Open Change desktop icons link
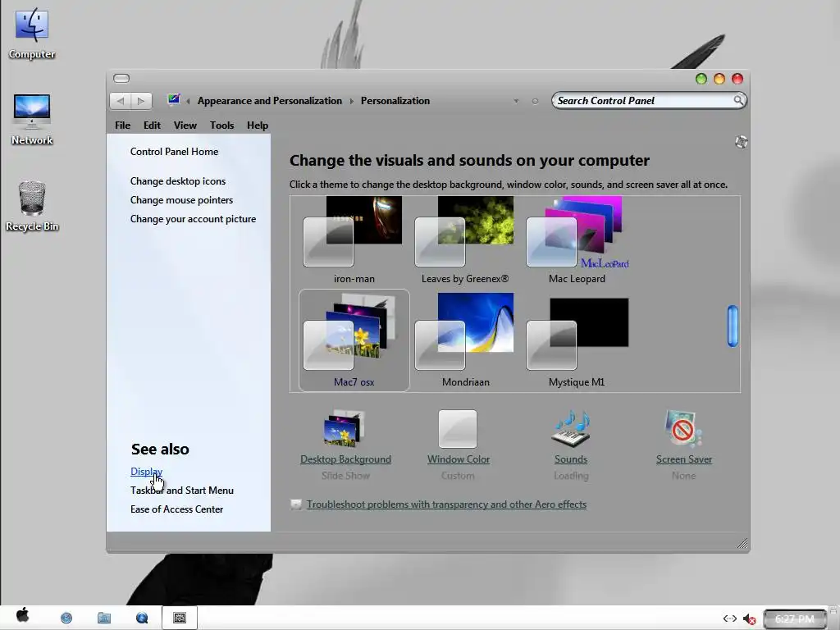The height and width of the screenshot is (630, 840). (x=178, y=181)
